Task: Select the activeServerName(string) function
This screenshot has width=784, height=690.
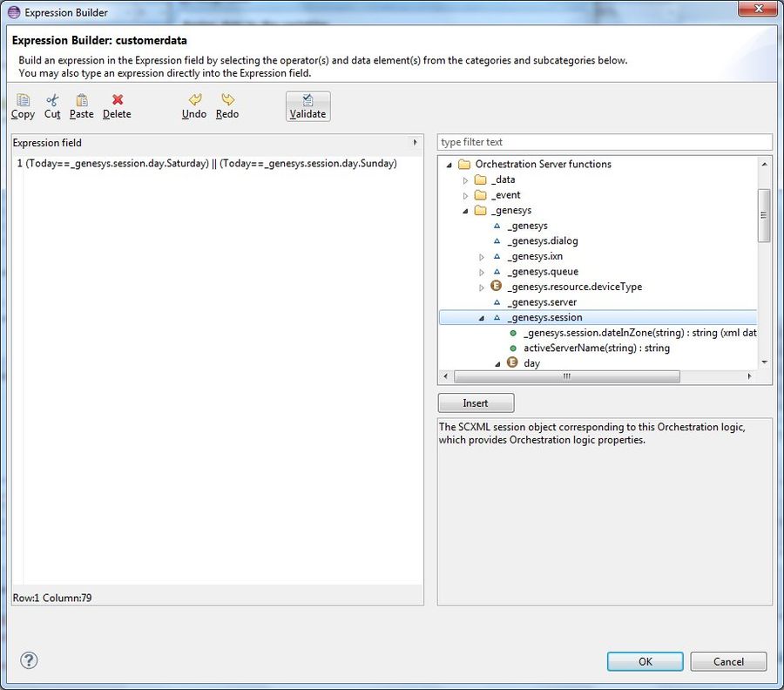Action: [x=597, y=348]
